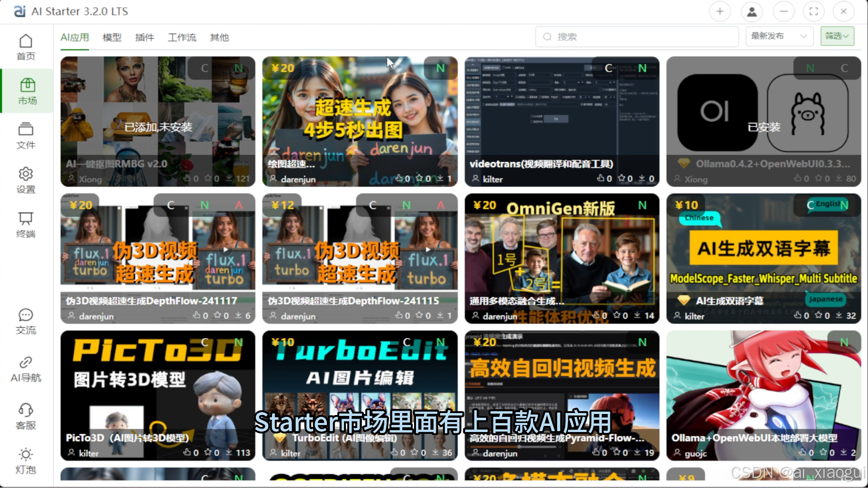Image resolution: width=868 pixels, height=488 pixels.
Task: Open the DepthFlow-241117 app card
Action: pos(158,258)
